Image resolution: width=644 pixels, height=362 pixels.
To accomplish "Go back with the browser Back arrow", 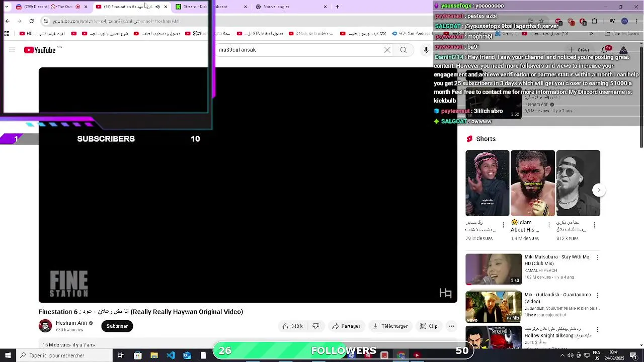I will click(7, 21).
